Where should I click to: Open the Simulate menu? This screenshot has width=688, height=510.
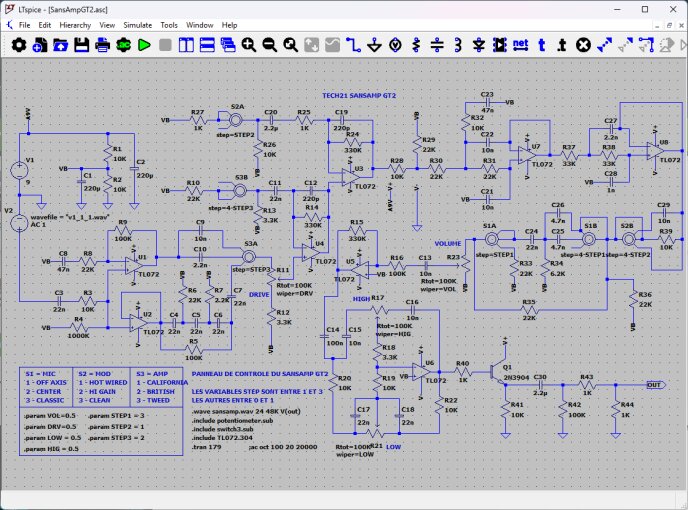(137, 25)
